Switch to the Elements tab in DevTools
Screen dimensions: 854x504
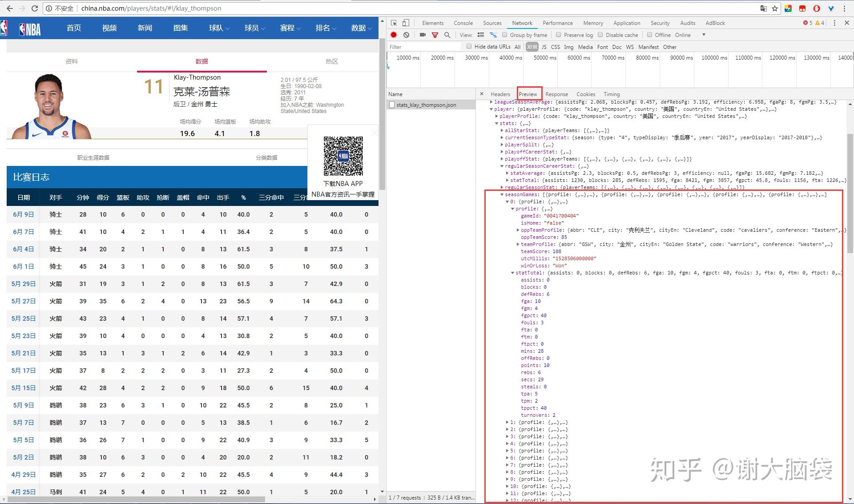coord(433,23)
